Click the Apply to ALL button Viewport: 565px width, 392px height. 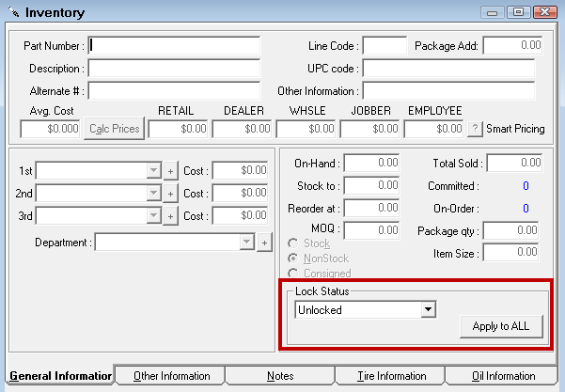click(501, 326)
